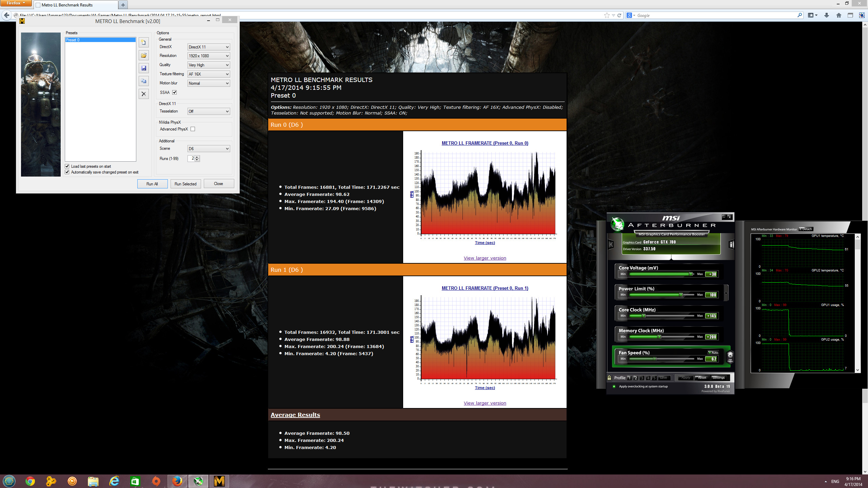868x488 pixels.
Task: Open the Quality dropdown
Action: (209, 65)
